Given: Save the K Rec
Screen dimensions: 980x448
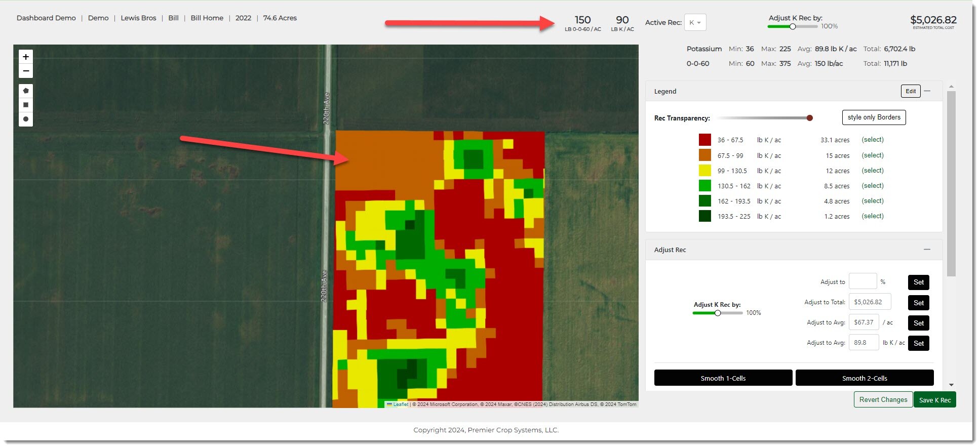Looking at the screenshot, I should [934, 400].
